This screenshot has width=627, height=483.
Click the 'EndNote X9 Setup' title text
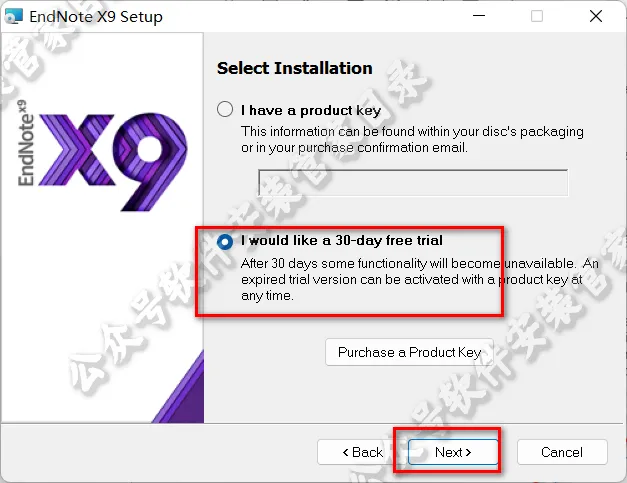pos(96,16)
